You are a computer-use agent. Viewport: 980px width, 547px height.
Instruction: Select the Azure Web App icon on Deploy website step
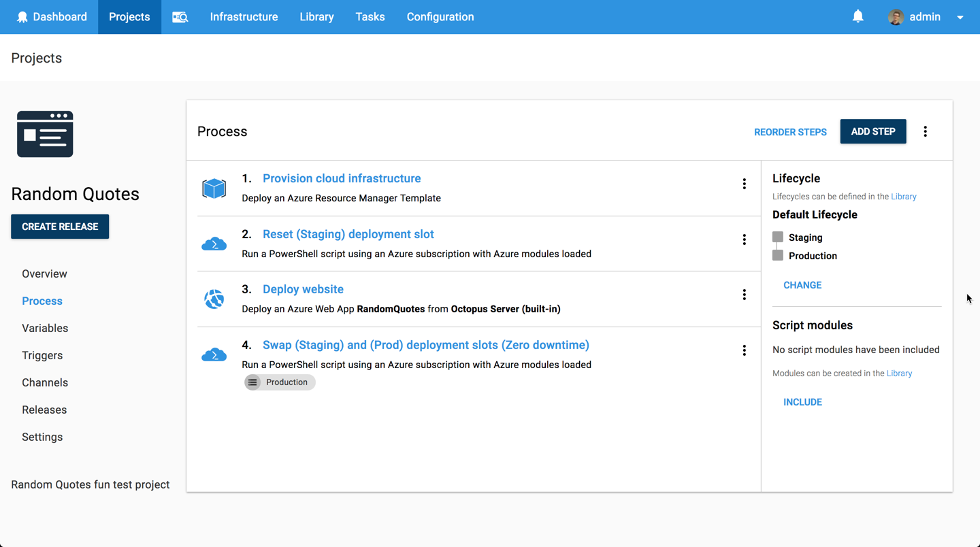click(x=214, y=298)
